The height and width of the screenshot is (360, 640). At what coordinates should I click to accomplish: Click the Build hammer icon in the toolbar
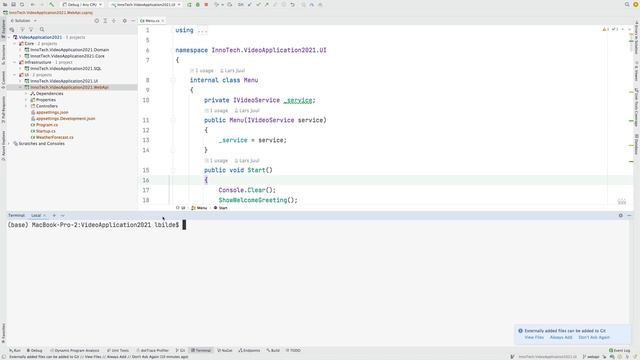point(51,4)
